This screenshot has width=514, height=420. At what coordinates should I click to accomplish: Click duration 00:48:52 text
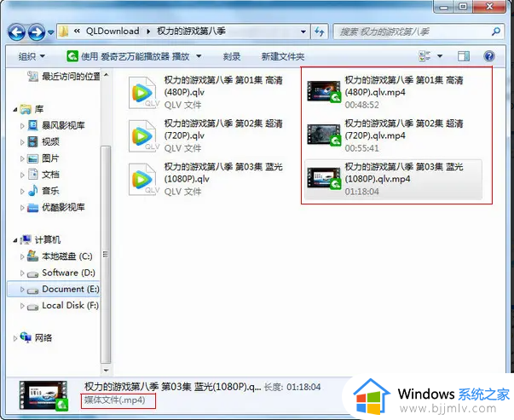click(x=361, y=105)
